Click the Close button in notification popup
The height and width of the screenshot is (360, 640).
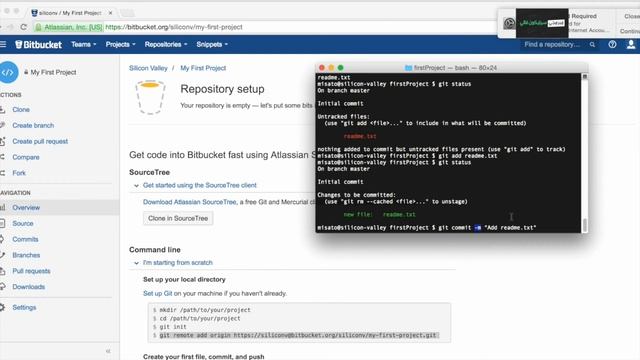[x=632, y=16]
